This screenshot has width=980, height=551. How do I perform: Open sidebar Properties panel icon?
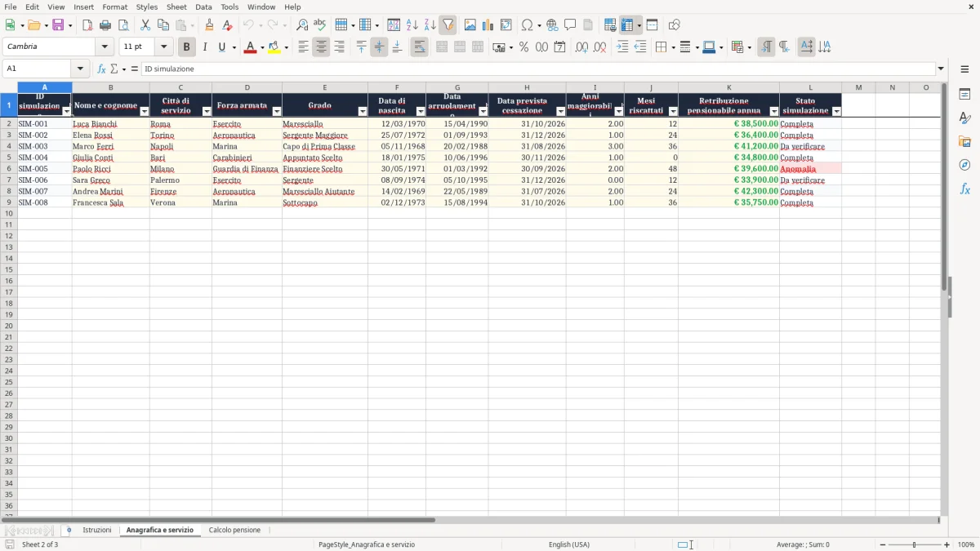964,94
